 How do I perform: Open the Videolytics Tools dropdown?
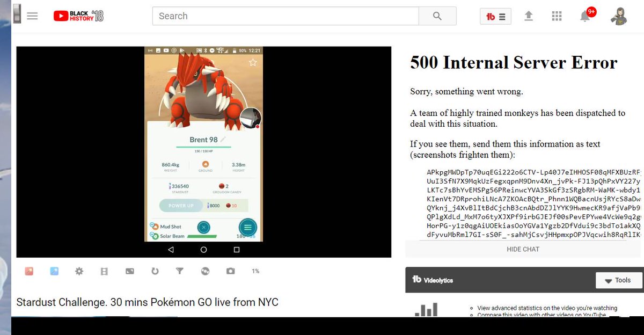tap(618, 280)
